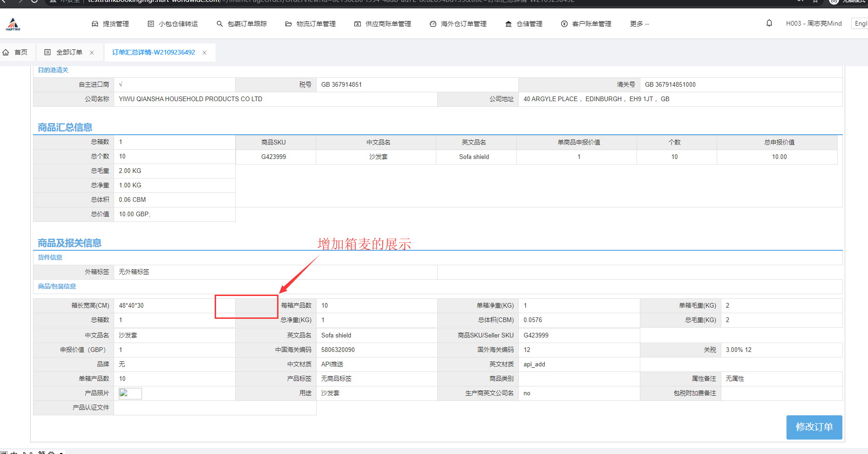Open the 客户账单管理 menu

coord(586,24)
